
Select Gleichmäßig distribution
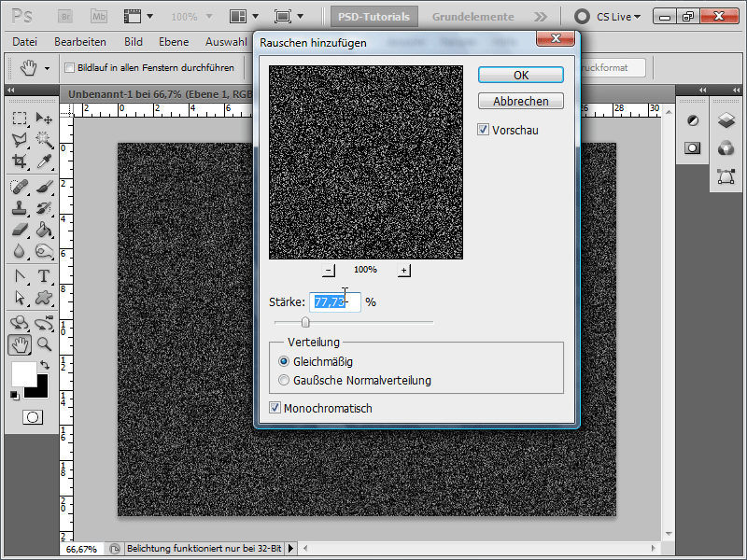click(284, 361)
